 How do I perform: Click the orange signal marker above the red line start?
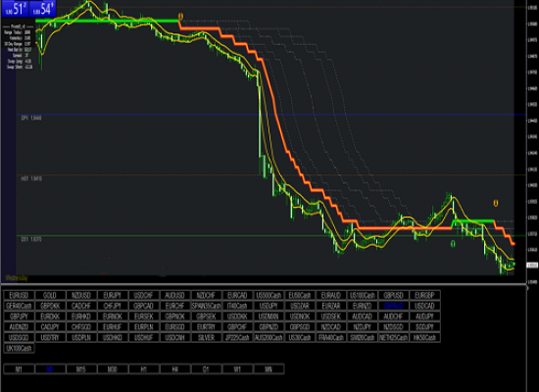180,16
